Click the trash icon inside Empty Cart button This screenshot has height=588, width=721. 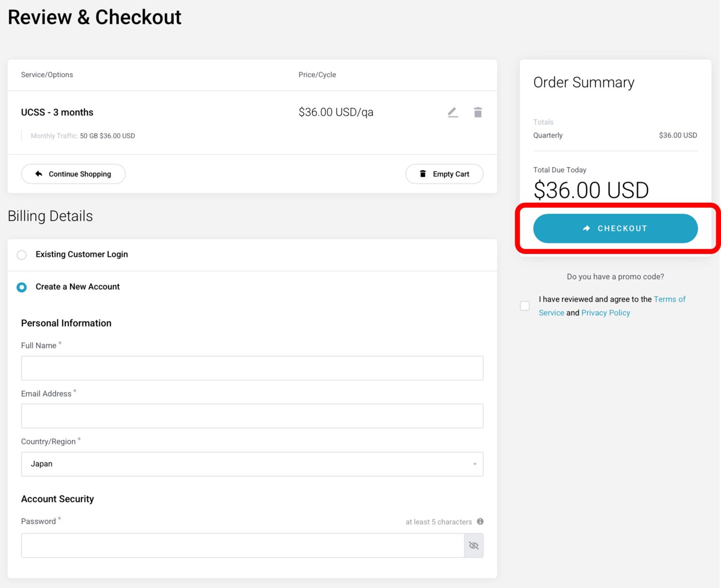point(423,174)
